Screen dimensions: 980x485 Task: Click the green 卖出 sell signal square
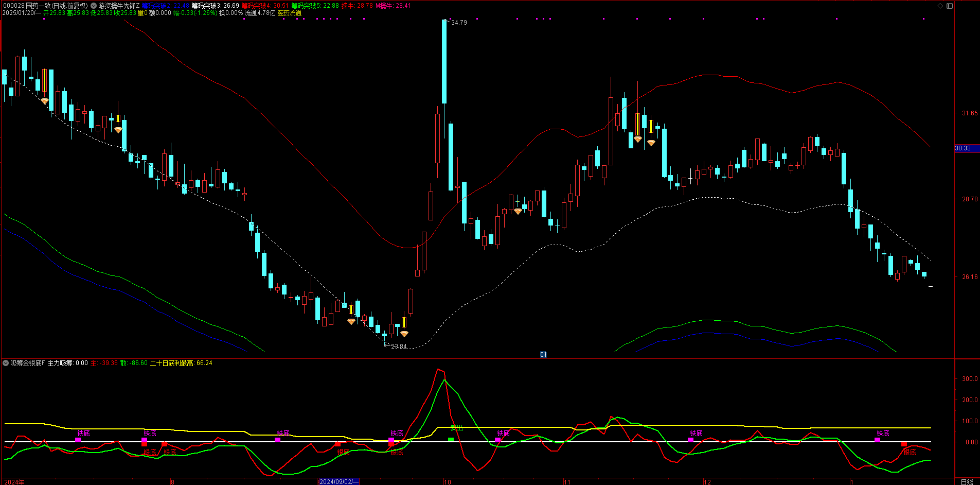[451, 440]
